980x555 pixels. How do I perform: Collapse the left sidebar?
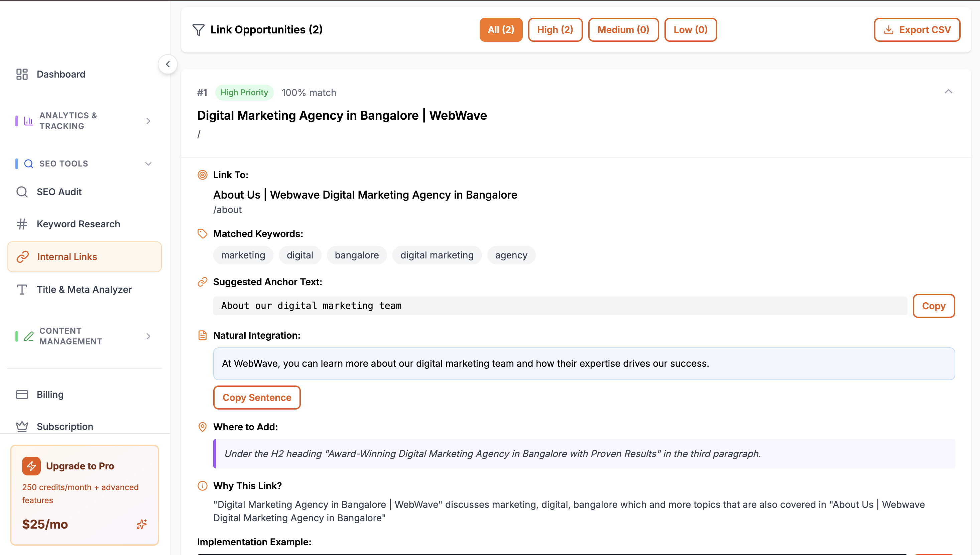click(x=168, y=64)
